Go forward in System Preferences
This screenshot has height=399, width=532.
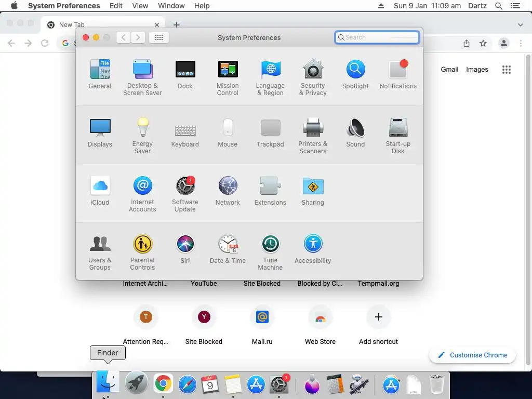tap(138, 37)
